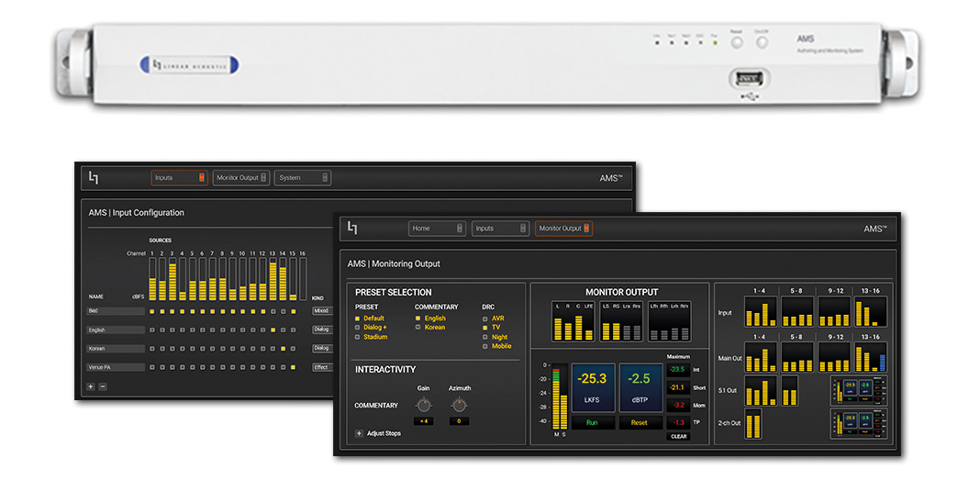Click the L R C LFE monitor meter
Image resolution: width=980 pixels, height=481 pixels.
coord(574,321)
